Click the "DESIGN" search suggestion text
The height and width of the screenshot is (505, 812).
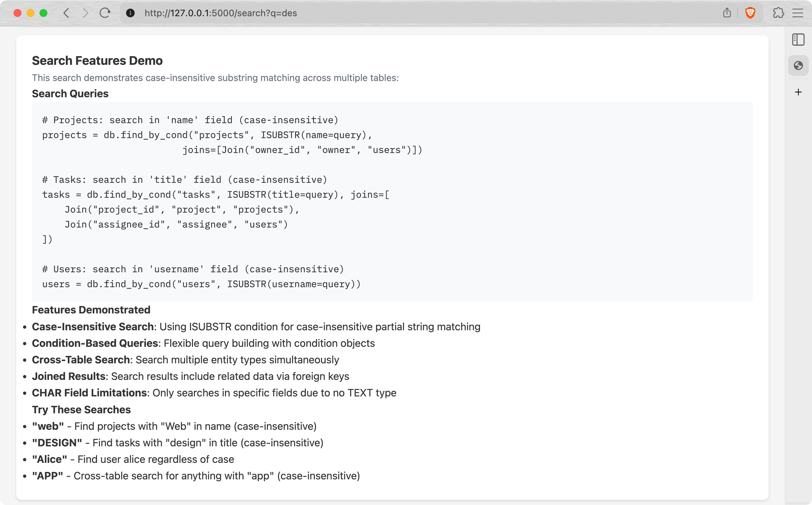(57, 442)
